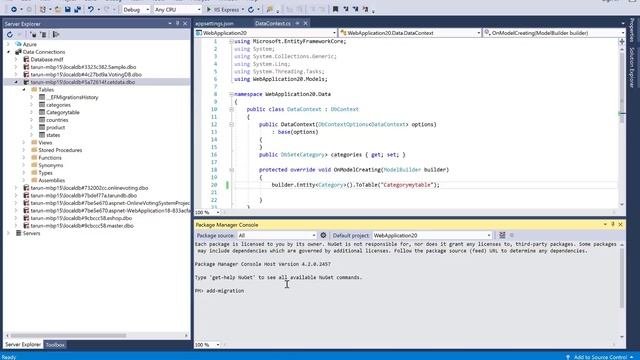Click the add-migration command line in console
This screenshot has width=640, height=360.
[220, 291]
